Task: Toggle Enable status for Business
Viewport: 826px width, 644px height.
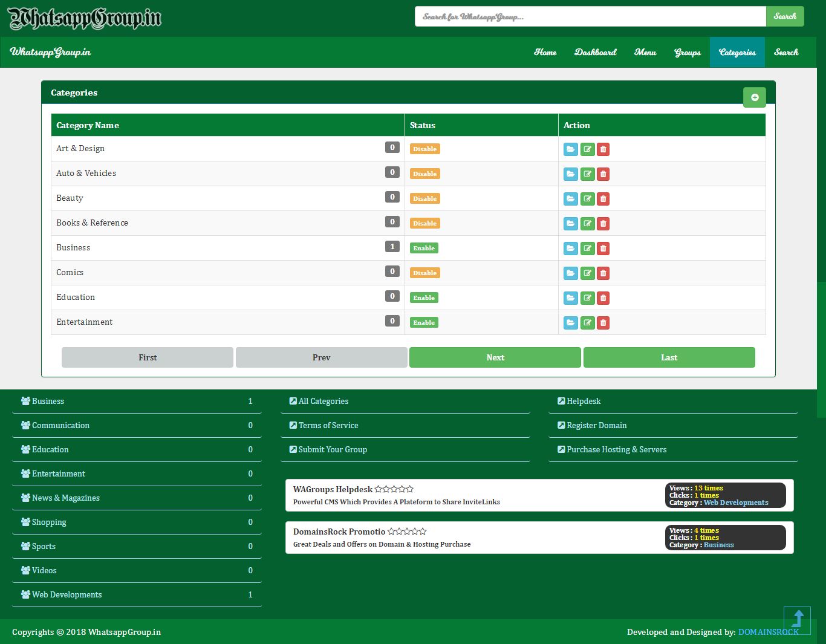Action: click(x=424, y=249)
